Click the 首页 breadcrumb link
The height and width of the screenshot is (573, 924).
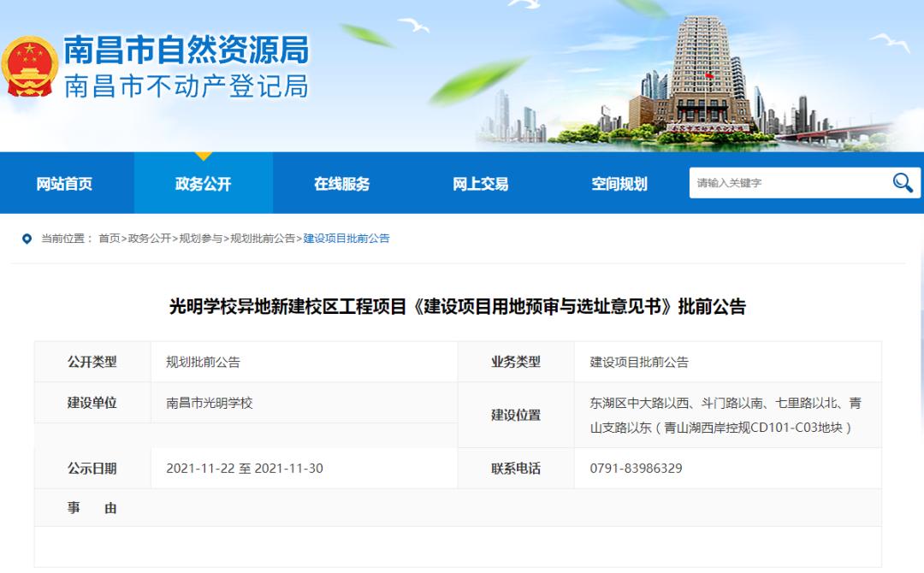click(x=109, y=239)
